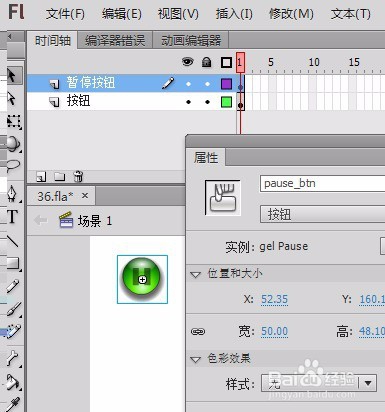The height and width of the screenshot is (412, 385).
Task: Select the 3D Rotation tool
Action: [x=13, y=144]
